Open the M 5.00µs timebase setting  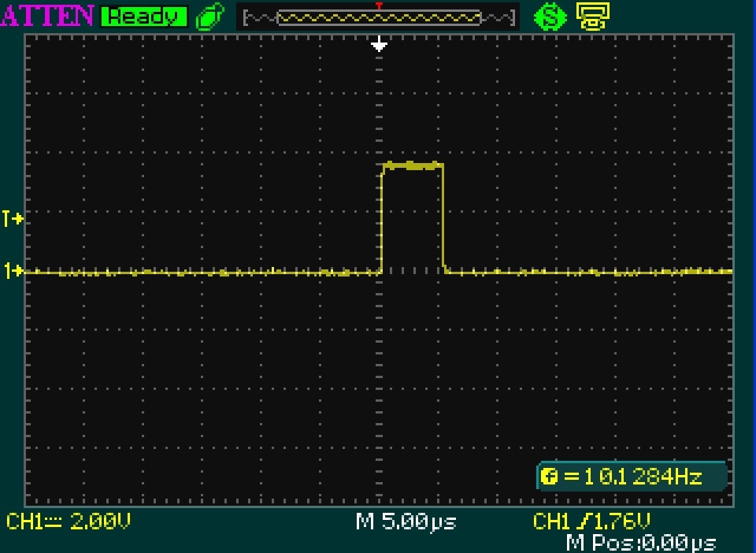tap(406, 521)
